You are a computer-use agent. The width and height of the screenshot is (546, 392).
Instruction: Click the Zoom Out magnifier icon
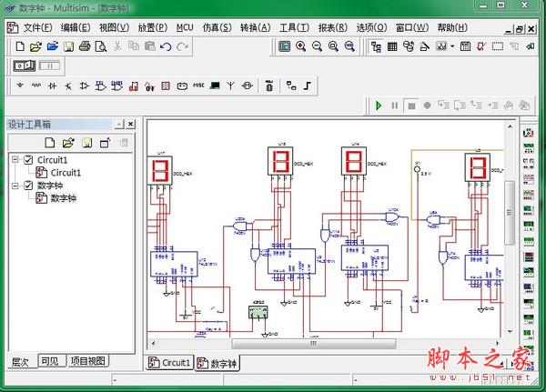click(x=317, y=46)
